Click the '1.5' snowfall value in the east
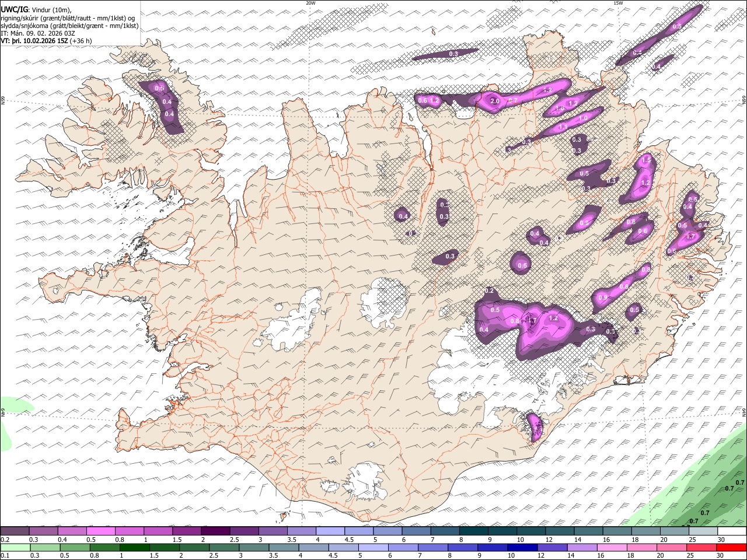This screenshot has width=747, height=560. [x=646, y=160]
